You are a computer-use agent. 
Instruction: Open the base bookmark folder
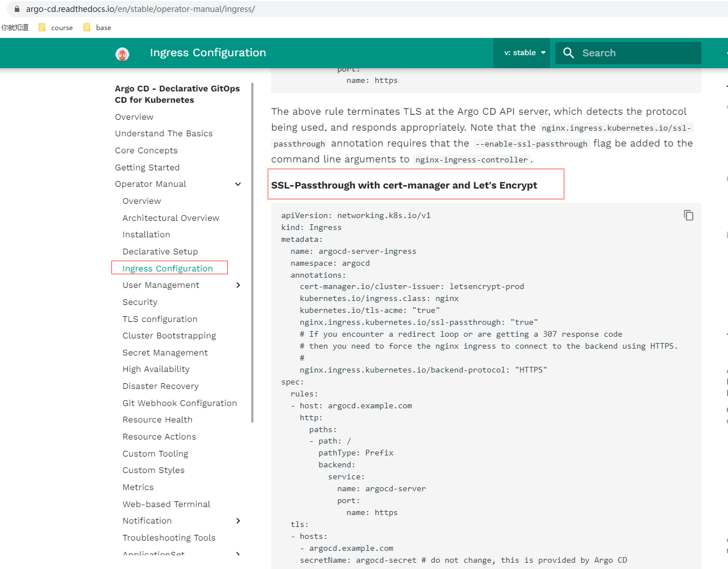tap(97, 27)
